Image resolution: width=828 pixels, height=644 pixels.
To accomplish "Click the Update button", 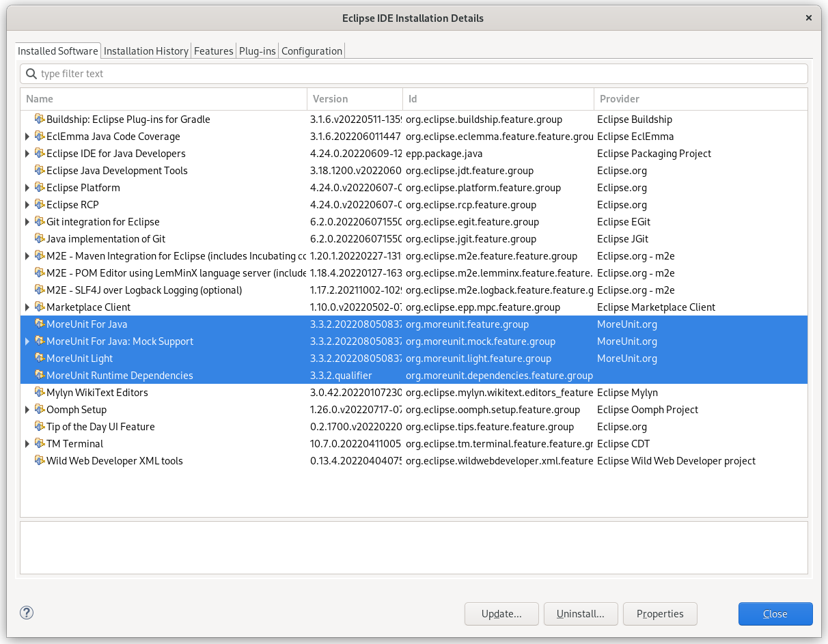I will tap(501, 613).
